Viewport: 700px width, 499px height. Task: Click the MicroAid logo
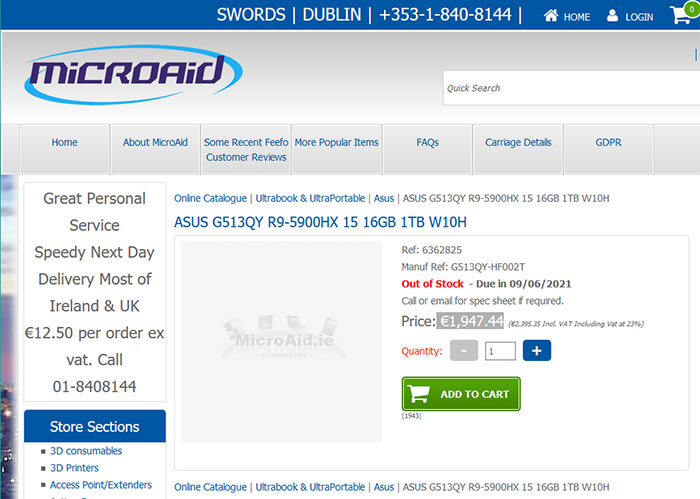click(x=133, y=74)
